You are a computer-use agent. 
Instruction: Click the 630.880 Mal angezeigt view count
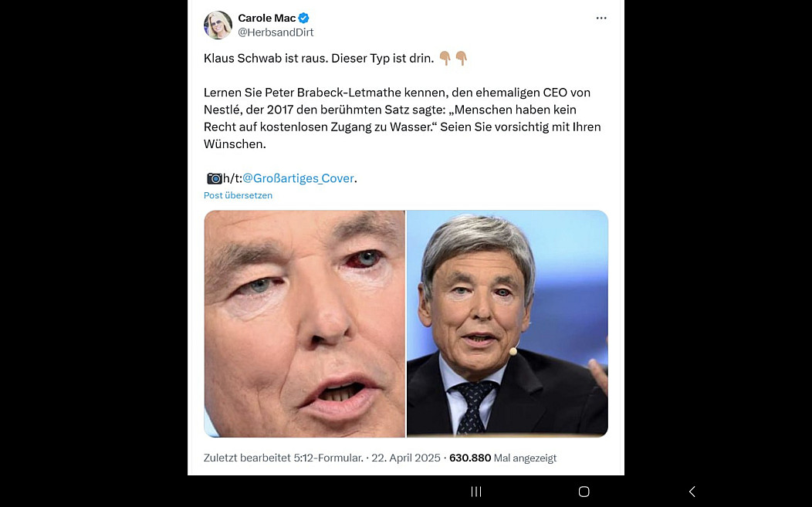(x=502, y=458)
